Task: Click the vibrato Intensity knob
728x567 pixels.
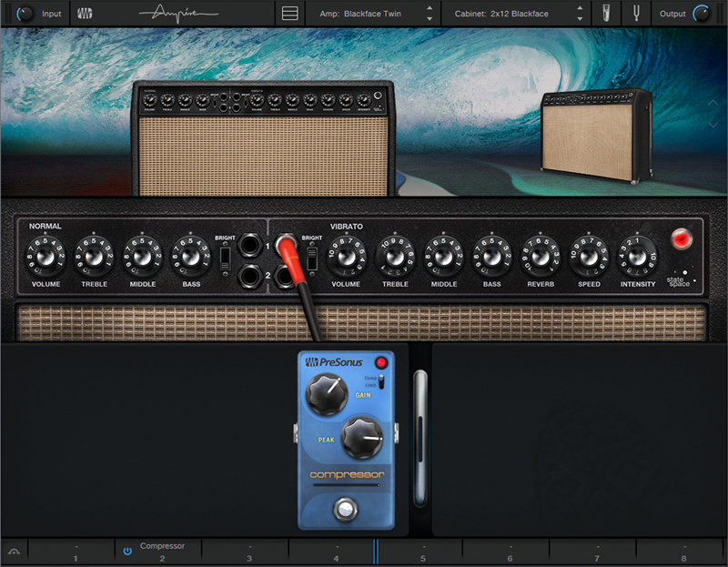Action: [x=638, y=257]
